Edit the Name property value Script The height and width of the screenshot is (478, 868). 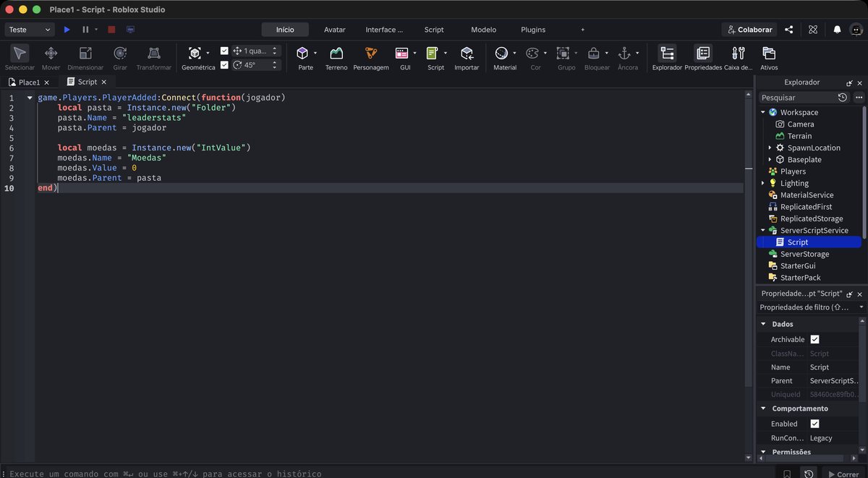click(x=834, y=367)
